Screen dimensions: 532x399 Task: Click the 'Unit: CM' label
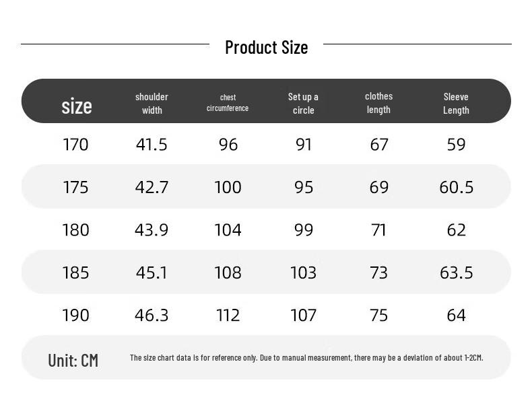pos(73,360)
